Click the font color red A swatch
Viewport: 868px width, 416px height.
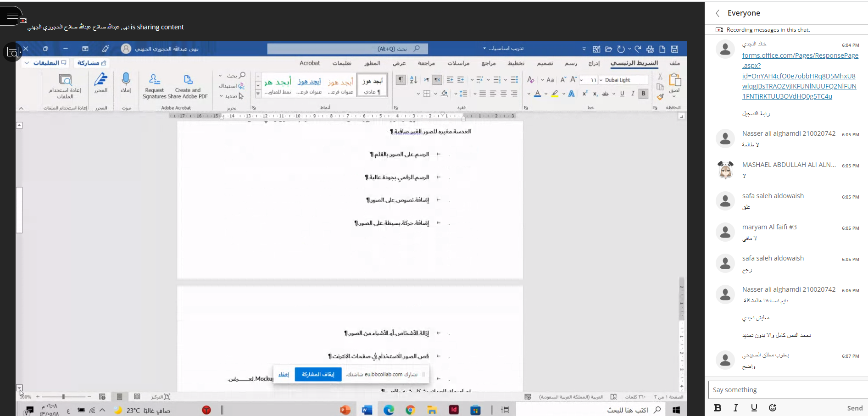point(537,94)
